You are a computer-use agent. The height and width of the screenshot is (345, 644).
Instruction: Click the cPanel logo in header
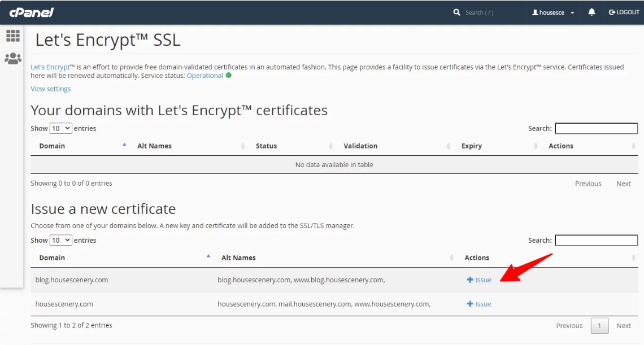[31, 12]
